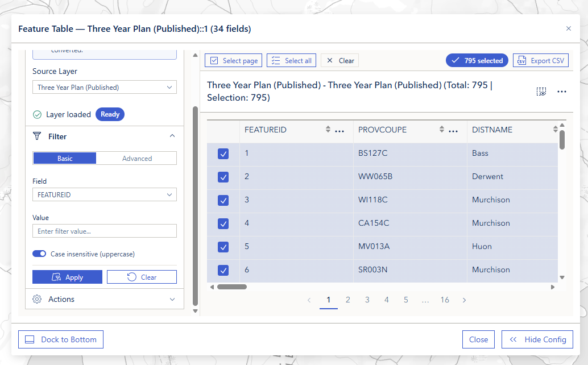Go to page 16
588x365 pixels.
[x=445, y=300]
